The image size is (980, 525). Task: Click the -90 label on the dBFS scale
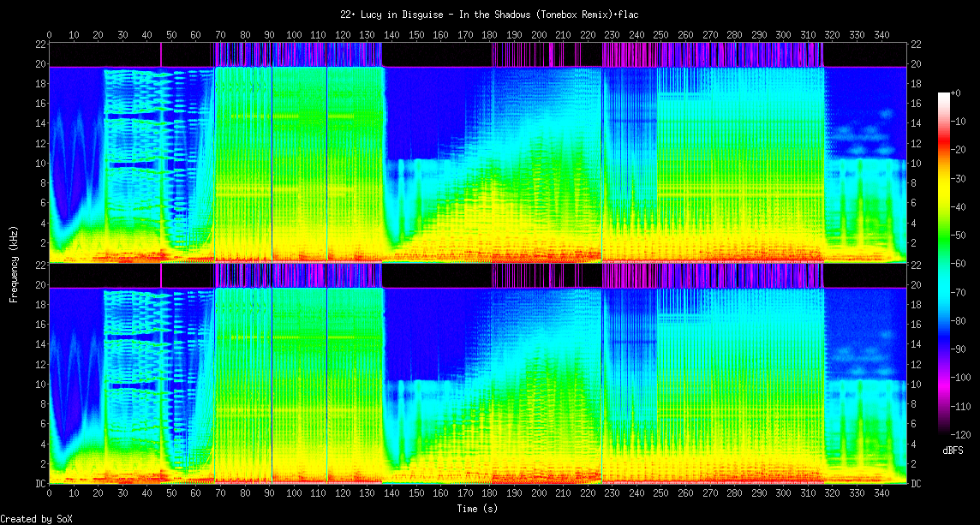(x=960, y=349)
